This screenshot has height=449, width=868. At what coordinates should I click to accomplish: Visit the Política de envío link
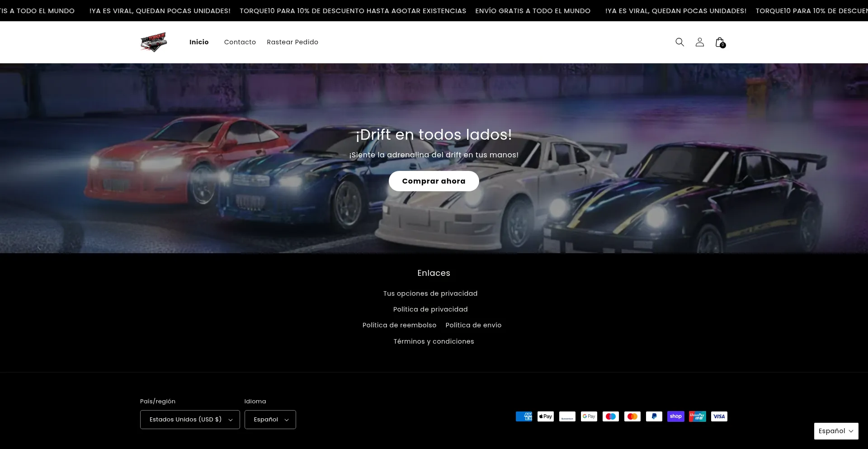click(x=473, y=325)
